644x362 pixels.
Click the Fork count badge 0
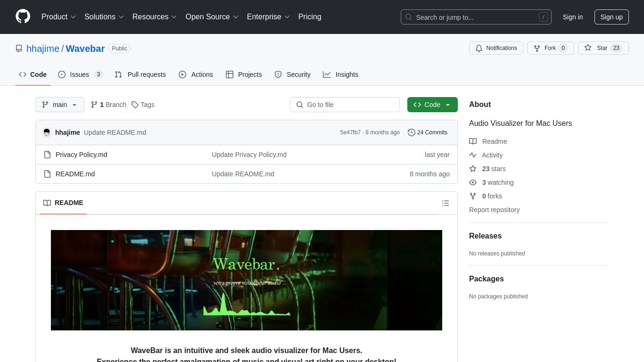pos(563,48)
